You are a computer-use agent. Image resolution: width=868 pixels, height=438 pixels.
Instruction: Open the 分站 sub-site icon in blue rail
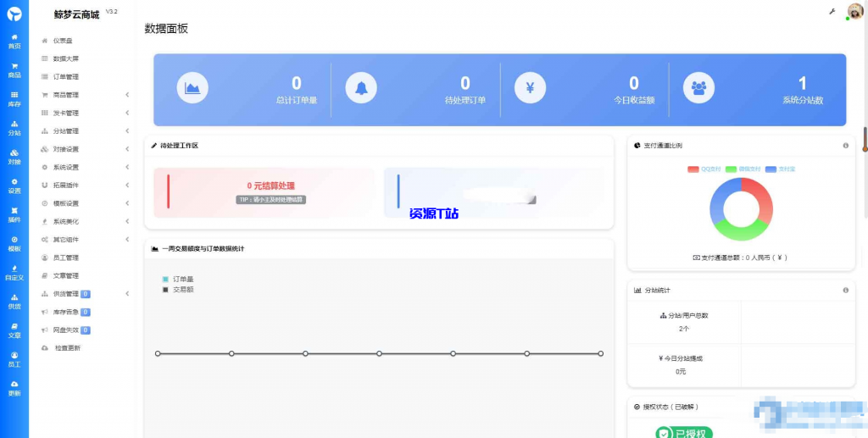[x=14, y=128]
